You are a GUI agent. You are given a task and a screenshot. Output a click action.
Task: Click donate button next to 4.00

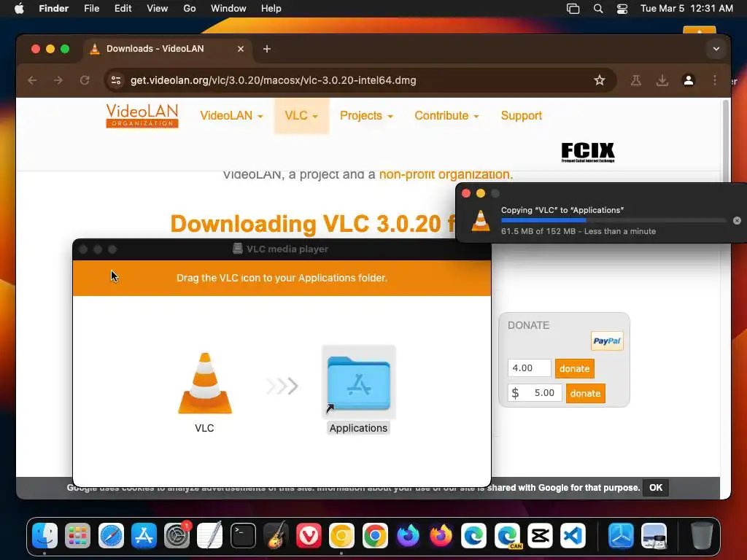click(575, 368)
